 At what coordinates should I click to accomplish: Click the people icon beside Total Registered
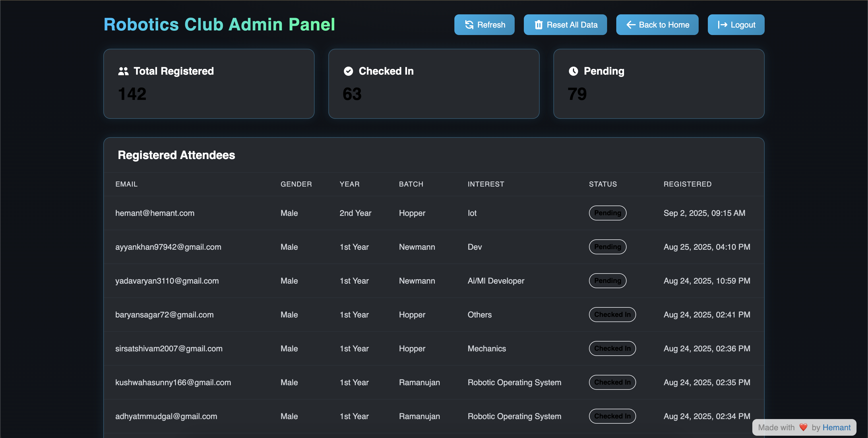point(123,71)
